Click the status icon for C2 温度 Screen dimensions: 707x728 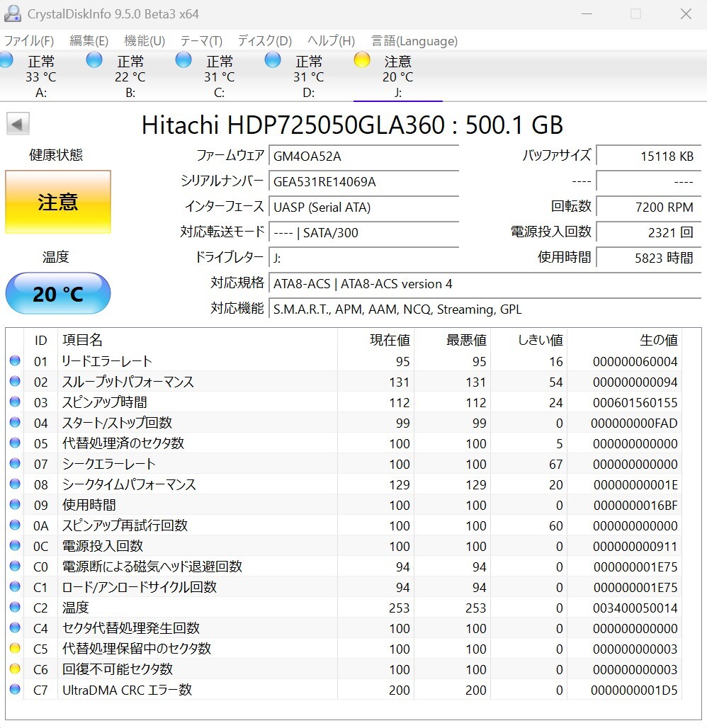(x=15, y=607)
